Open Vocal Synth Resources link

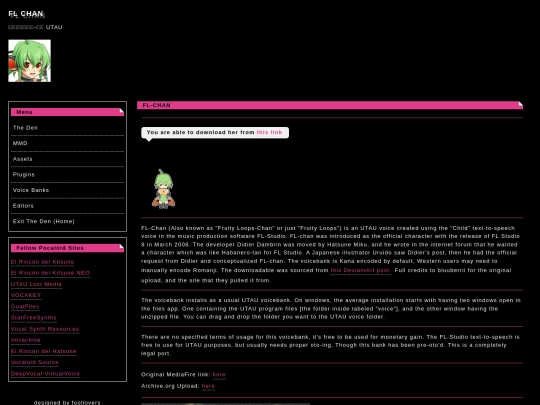(x=45, y=329)
